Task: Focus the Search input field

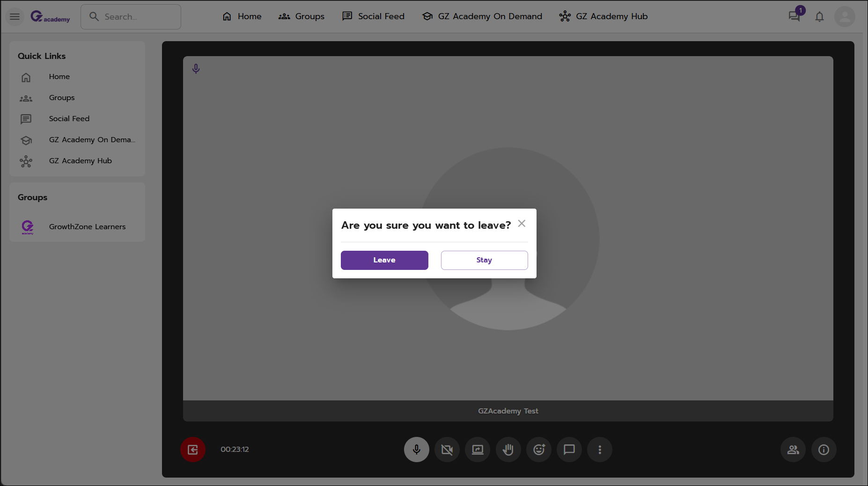Action: (131, 17)
